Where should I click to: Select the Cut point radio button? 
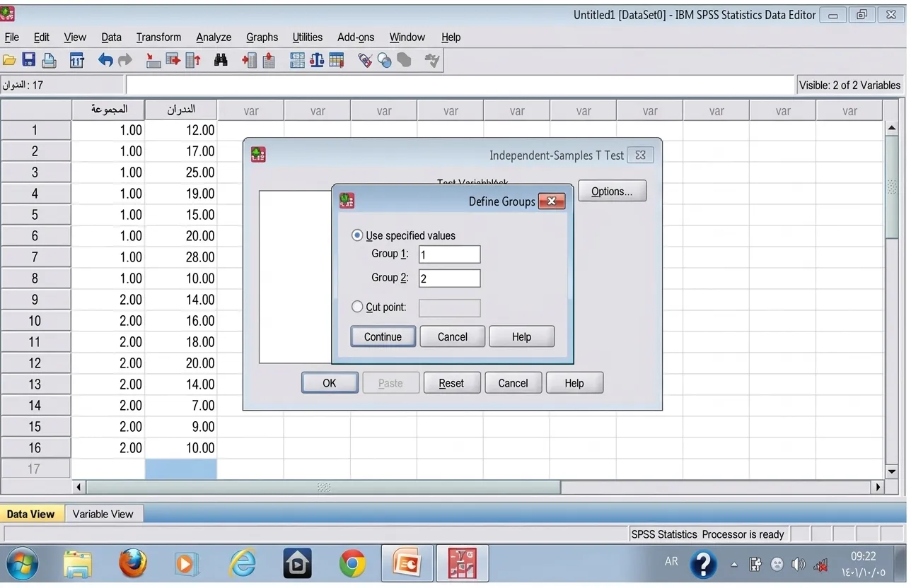click(357, 307)
